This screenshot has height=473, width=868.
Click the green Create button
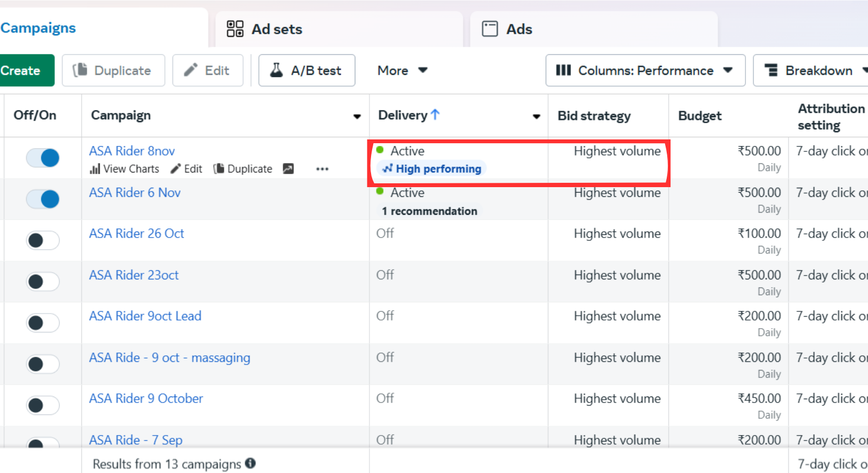(x=22, y=71)
